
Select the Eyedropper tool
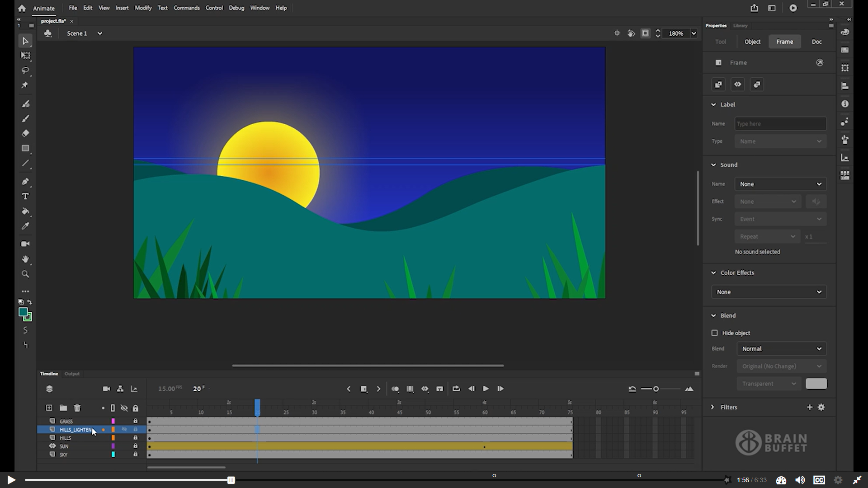[x=25, y=226]
